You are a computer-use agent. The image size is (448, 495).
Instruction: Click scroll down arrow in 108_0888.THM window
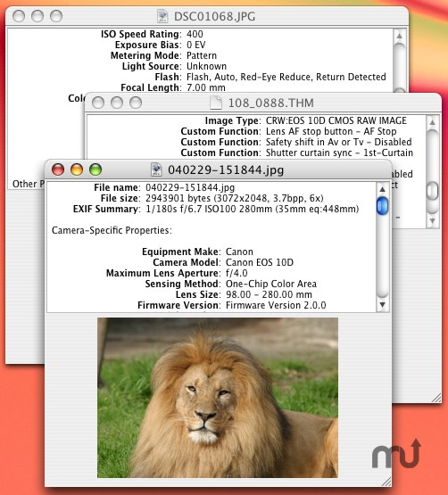click(x=432, y=220)
